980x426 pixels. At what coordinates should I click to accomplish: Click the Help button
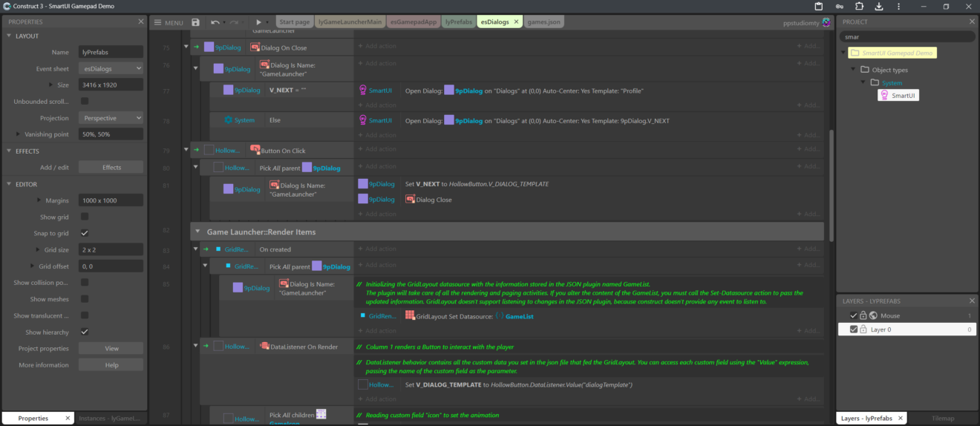111,365
